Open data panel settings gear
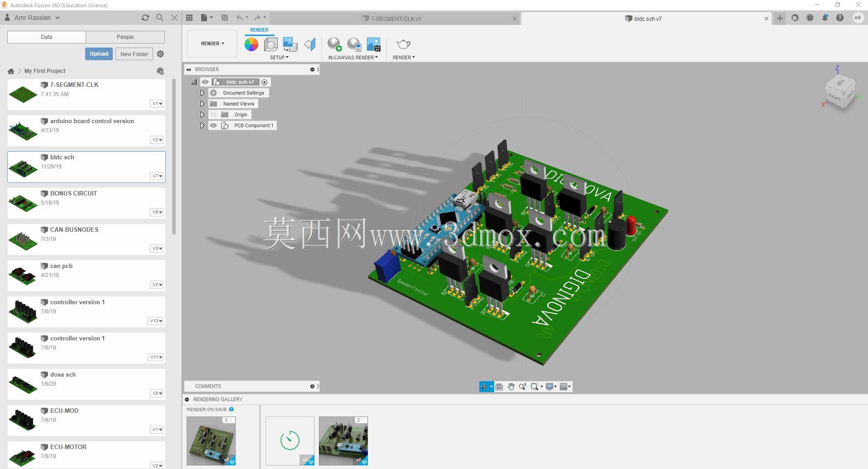Screen dimensions: 868x469 (160, 54)
